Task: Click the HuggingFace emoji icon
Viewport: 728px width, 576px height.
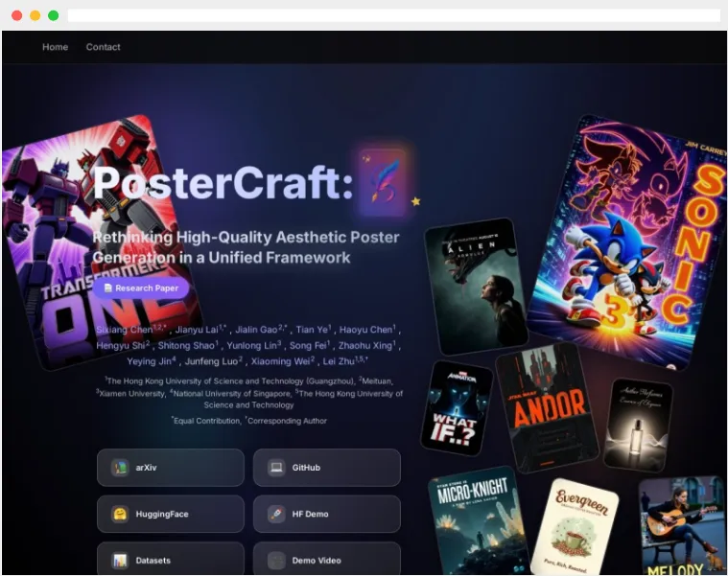Action: point(120,514)
